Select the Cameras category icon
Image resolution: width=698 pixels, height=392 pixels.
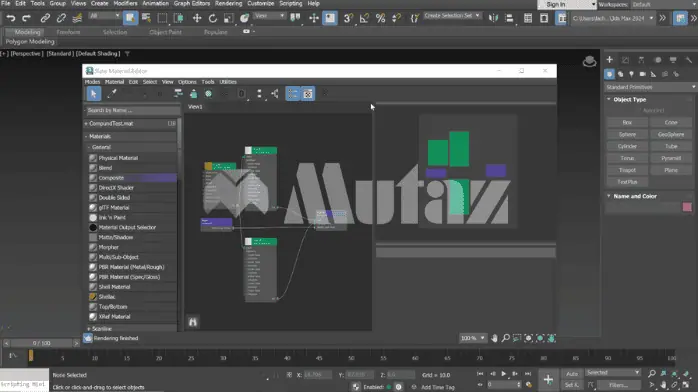point(642,74)
